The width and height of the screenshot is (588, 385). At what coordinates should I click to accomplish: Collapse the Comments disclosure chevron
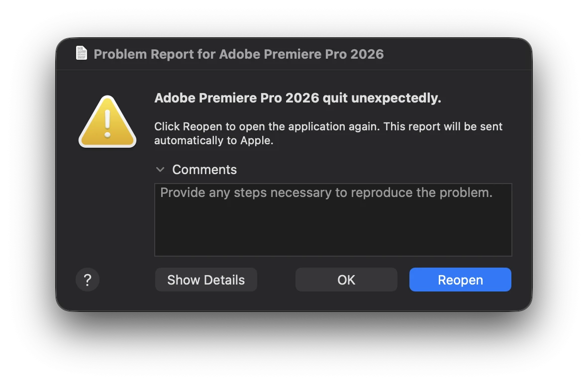click(160, 170)
